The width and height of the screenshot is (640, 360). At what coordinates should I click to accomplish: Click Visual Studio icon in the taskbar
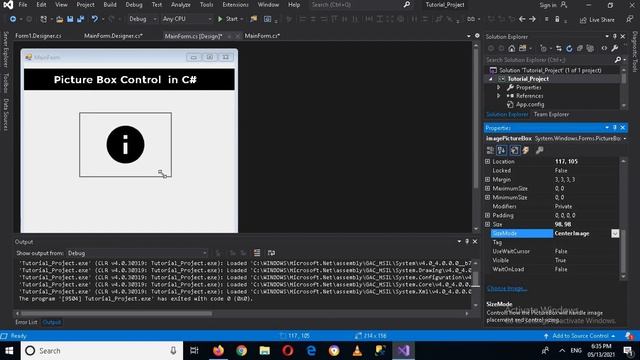click(403, 351)
